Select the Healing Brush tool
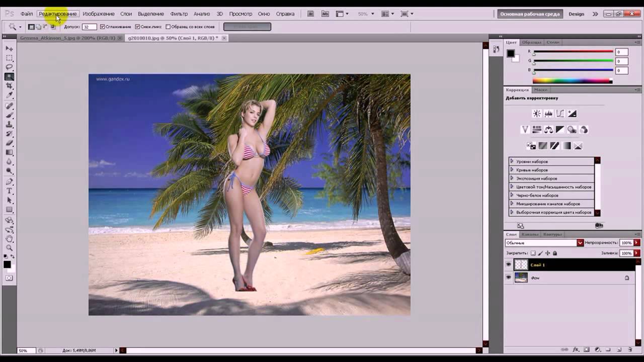Image resolution: width=644 pixels, height=362 pixels. [x=10, y=106]
